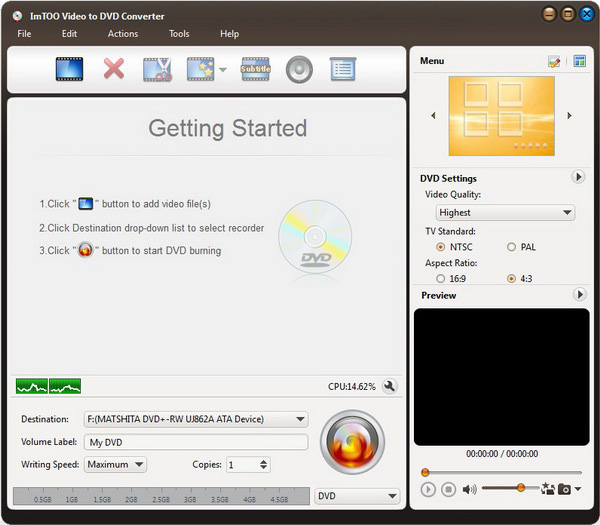Open the Video Quality Highest dropdown
This screenshot has width=600, height=525.
point(505,212)
